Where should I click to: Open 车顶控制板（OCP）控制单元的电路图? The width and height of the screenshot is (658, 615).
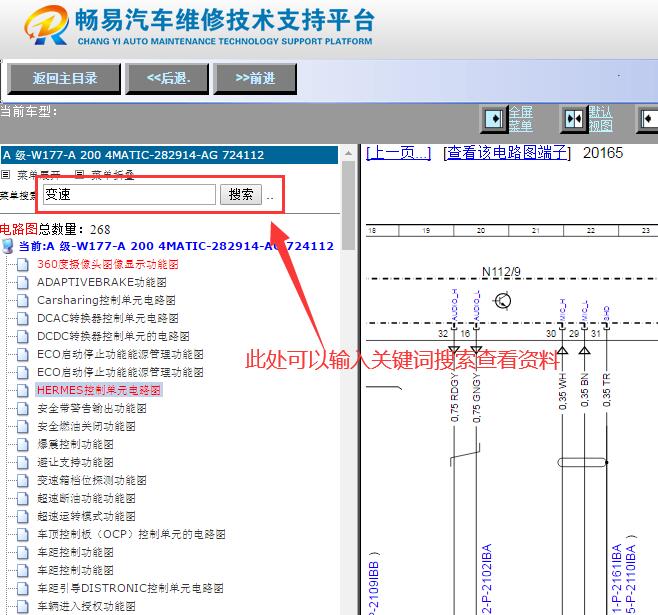click(131, 534)
